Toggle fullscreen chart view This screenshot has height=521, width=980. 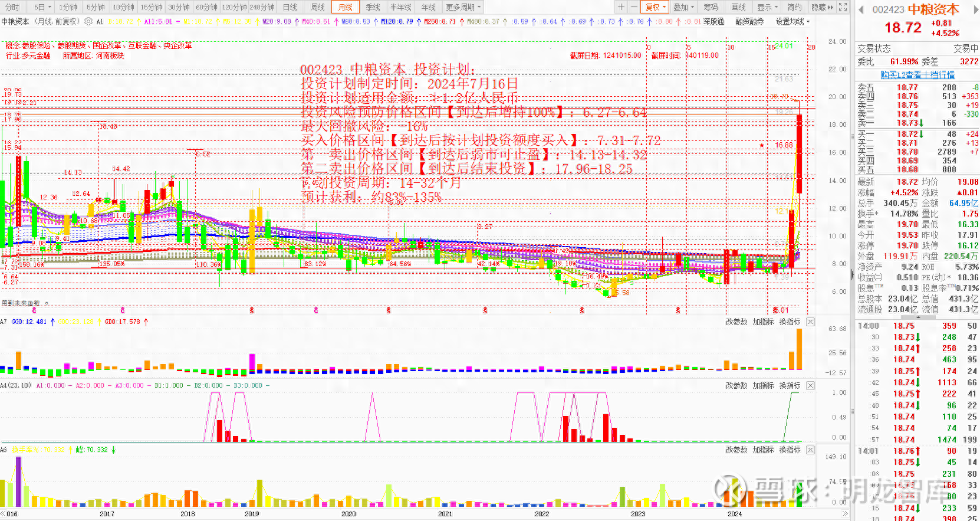click(843, 7)
